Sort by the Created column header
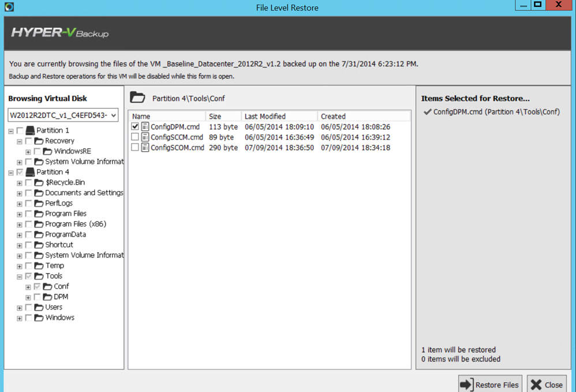The image size is (576, 392). 364,116
